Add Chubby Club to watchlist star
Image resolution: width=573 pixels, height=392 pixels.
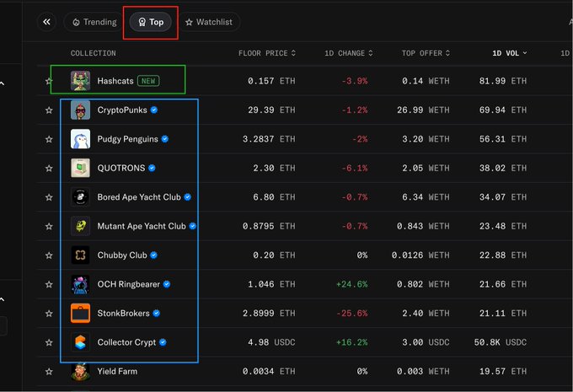point(49,255)
